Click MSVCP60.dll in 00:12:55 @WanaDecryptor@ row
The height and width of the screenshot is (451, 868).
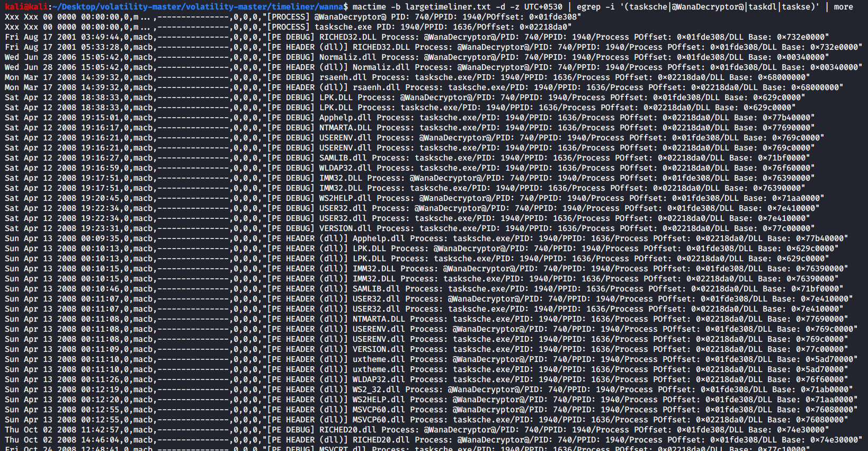379,409
